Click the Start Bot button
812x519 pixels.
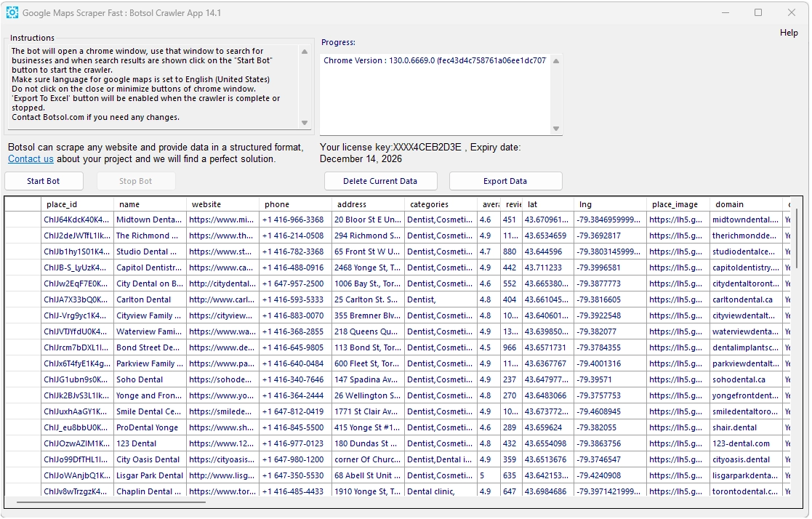pyautogui.click(x=44, y=181)
